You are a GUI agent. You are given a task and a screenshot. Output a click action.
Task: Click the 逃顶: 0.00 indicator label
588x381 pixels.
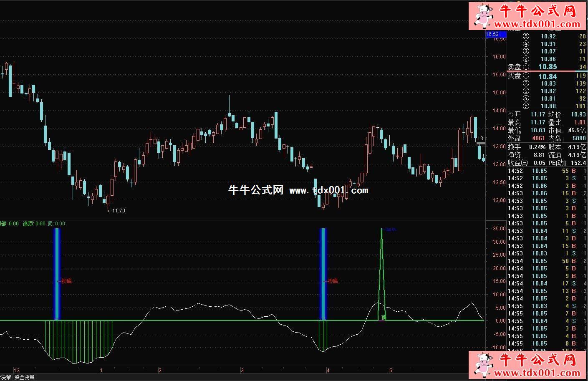pyautogui.click(x=34, y=224)
